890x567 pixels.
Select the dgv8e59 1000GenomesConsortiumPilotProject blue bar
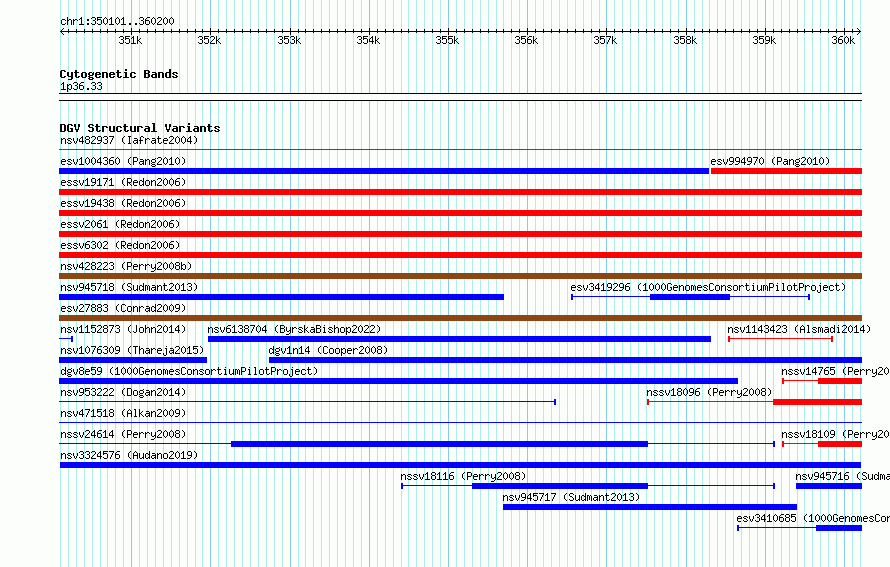coord(398,381)
